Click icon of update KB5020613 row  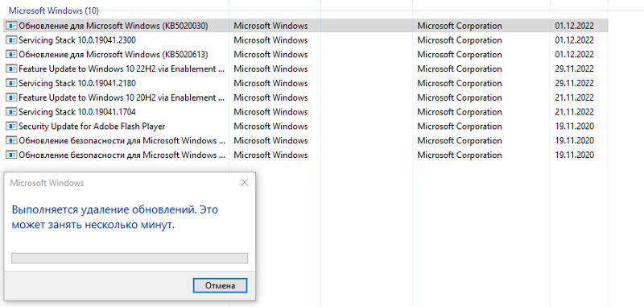coord(11,55)
